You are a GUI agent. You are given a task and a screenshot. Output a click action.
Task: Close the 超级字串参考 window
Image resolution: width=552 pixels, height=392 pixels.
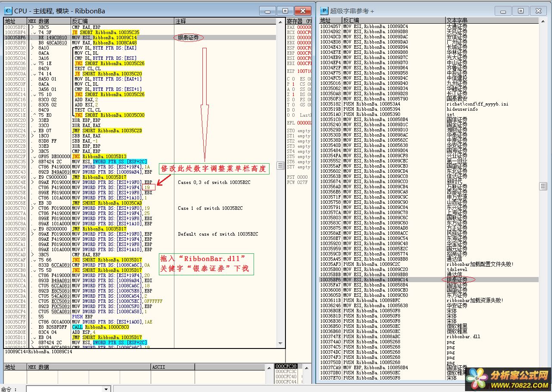click(538, 11)
